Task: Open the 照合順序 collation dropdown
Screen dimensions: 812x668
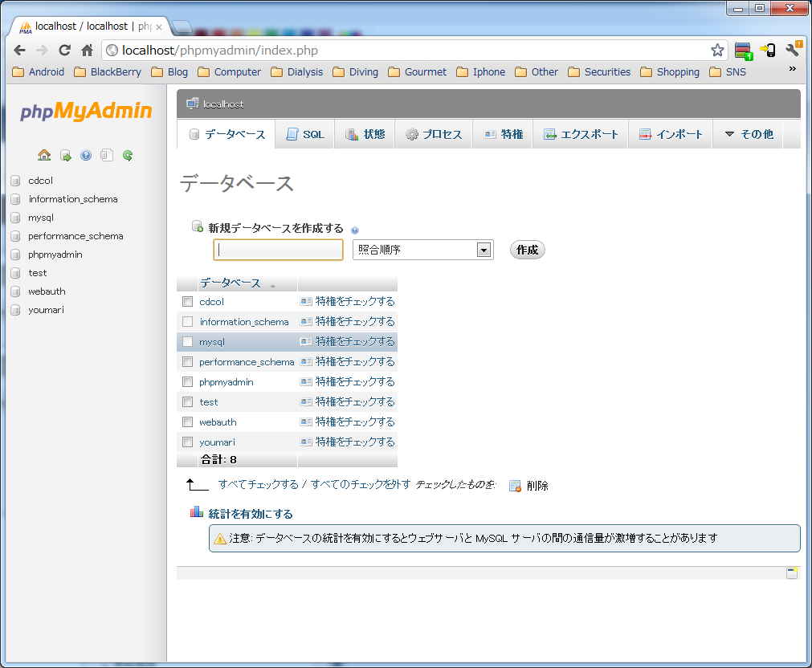Action: coord(423,250)
